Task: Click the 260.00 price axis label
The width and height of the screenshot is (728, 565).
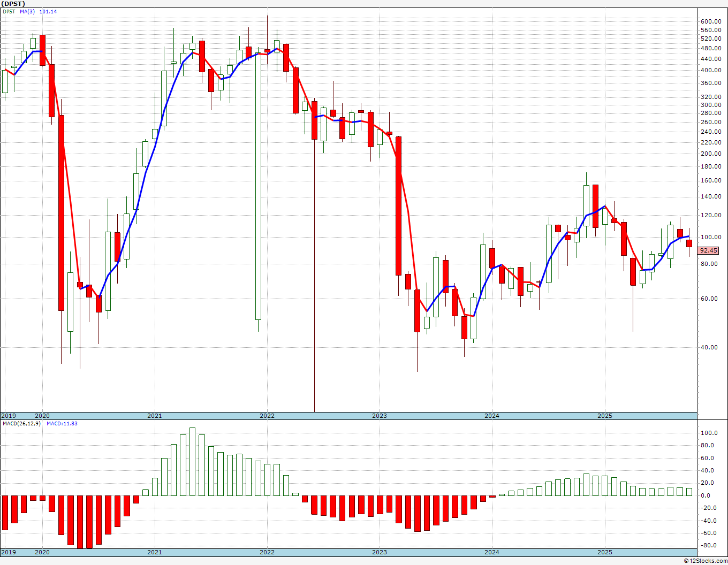Action: (x=711, y=122)
